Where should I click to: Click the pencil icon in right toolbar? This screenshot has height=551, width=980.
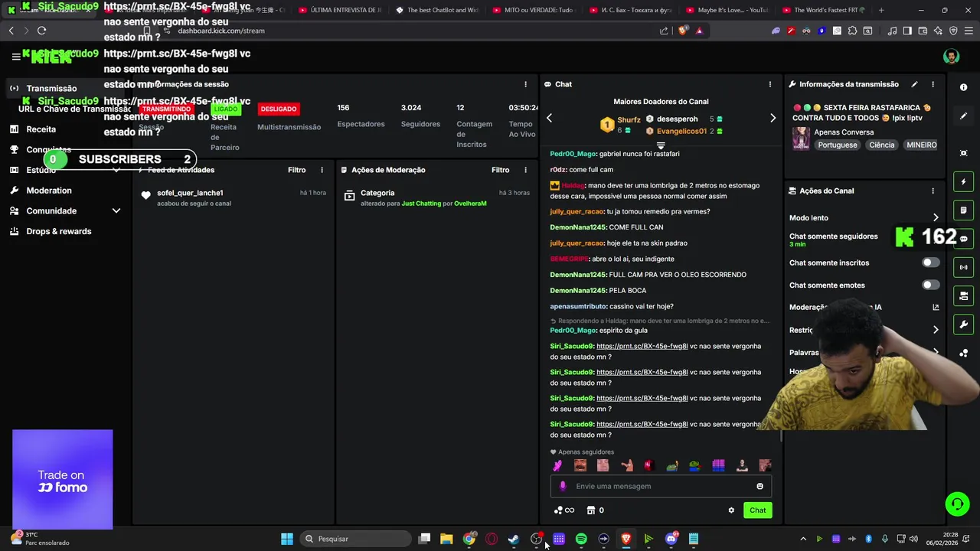tap(963, 116)
